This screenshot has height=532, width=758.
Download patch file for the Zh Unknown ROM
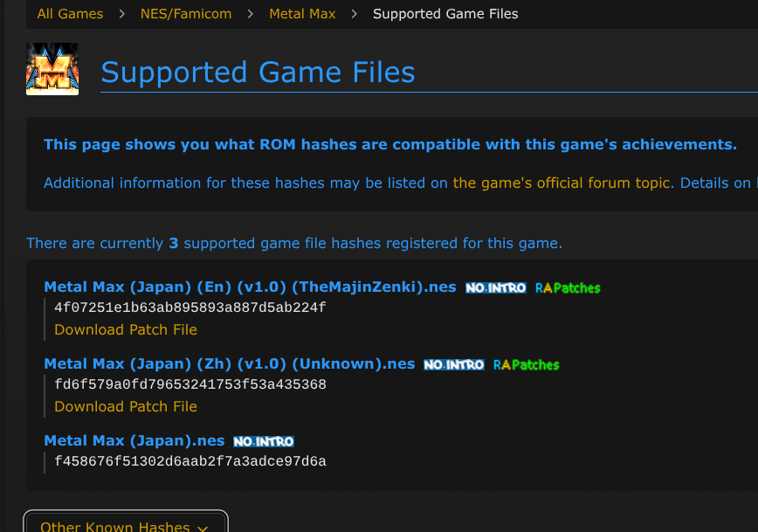pyautogui.click(x=126, y=407)
